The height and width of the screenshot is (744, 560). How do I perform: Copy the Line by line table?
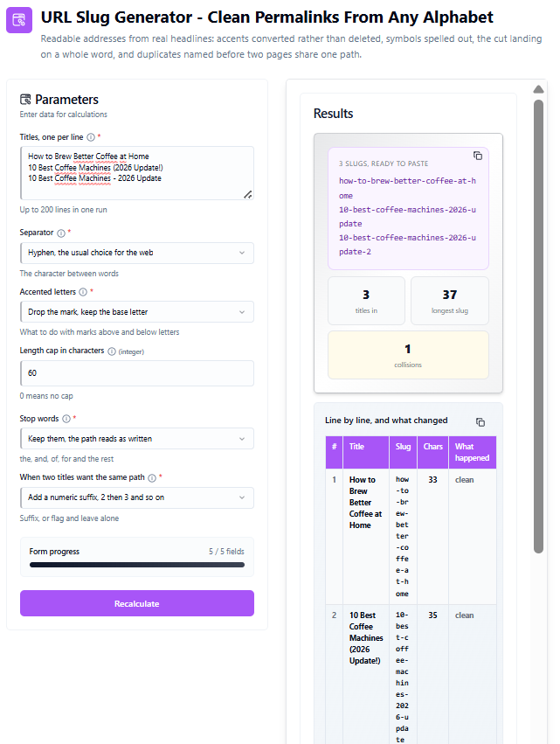click(x=480, y=421)
